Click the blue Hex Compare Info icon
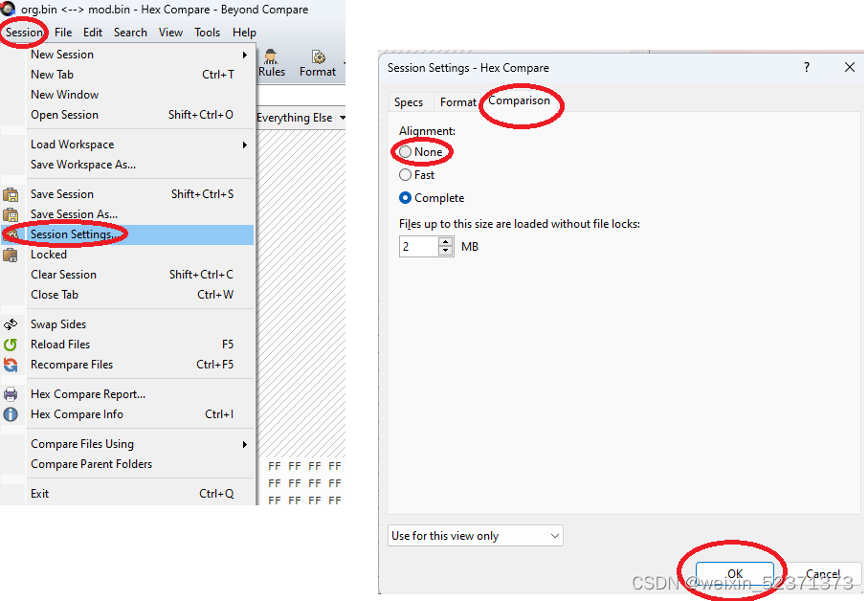868x601 pixels. click(11, 414)
